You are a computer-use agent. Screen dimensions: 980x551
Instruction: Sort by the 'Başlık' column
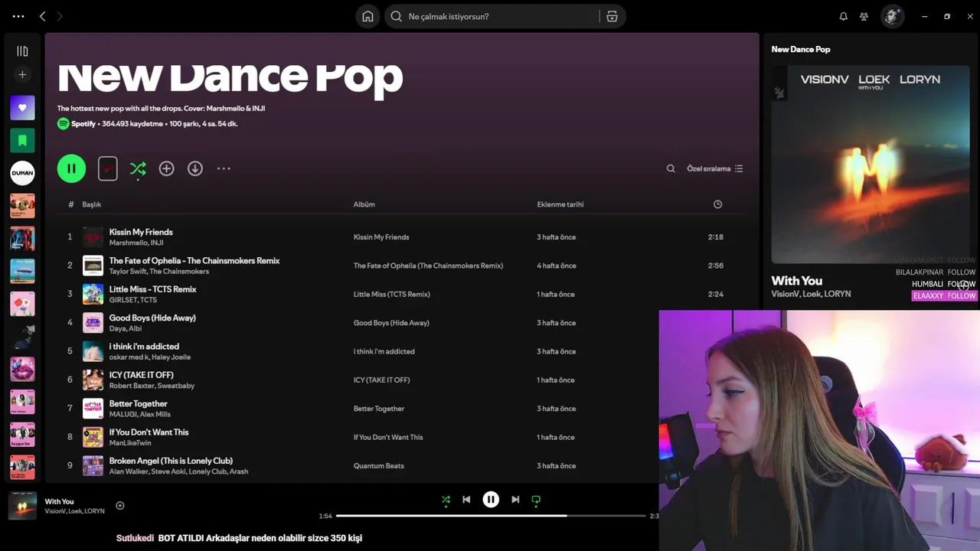click(92, 204)
